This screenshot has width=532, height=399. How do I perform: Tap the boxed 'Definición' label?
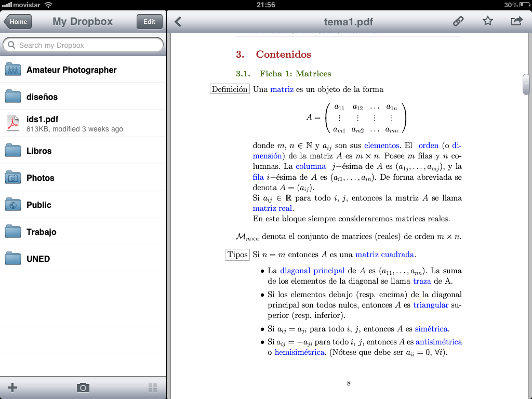coord(230,89)
